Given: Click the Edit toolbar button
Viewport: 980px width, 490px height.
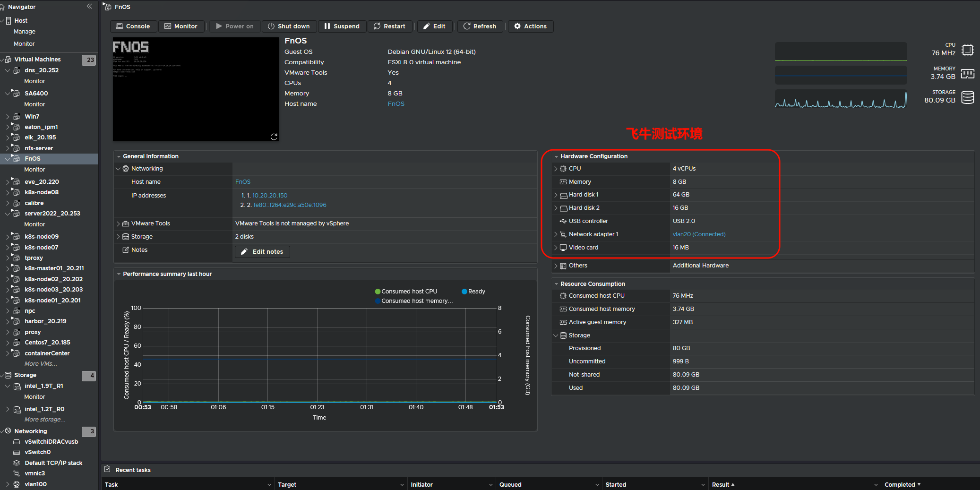Looking at the screenshot, I should click(x=434, y=26).
